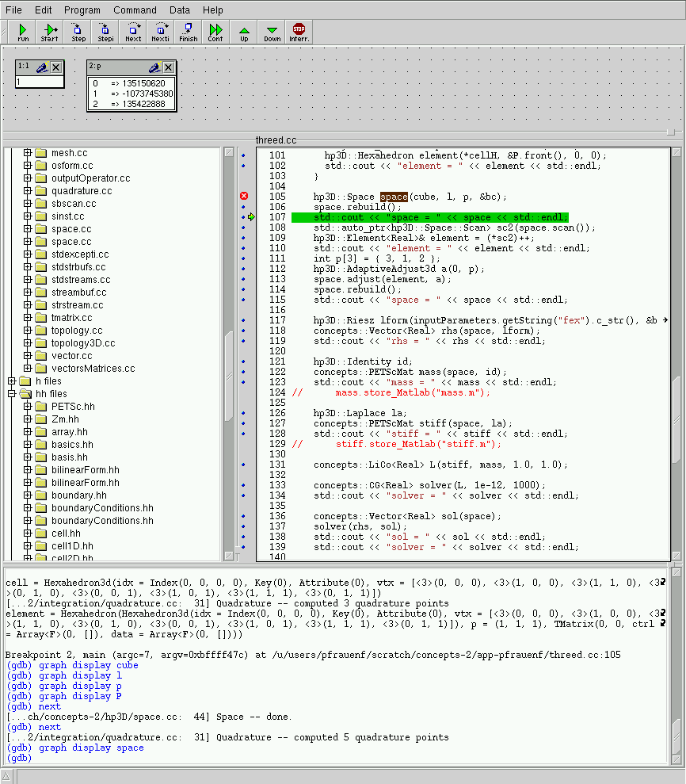
Task: Collapse the hh files folder
Action: point(12,394)
